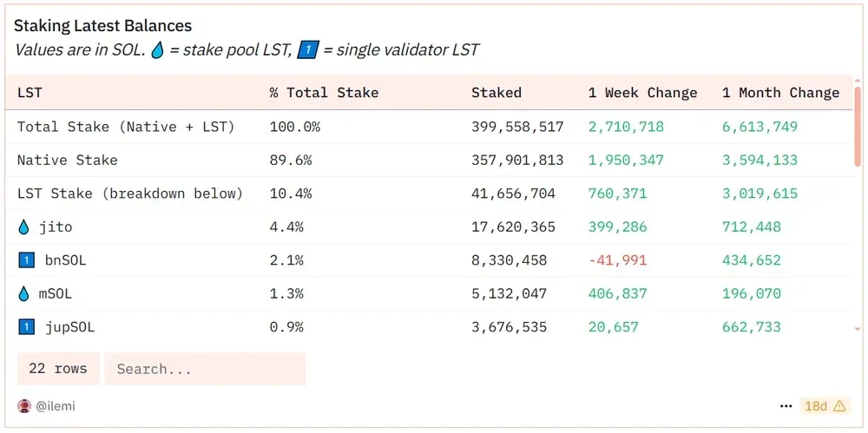Click the staked value 3,676,535

[x=510, y=326]
